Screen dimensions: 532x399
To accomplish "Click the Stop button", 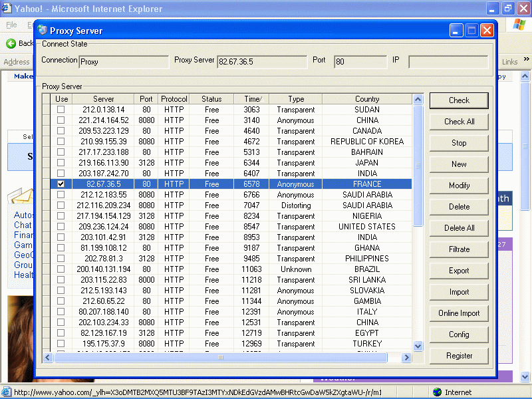I will pos(459,143).
